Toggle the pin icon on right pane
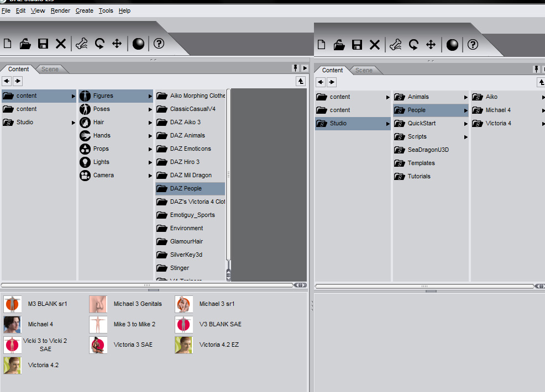Viewport: 545px width, 392px height. [536, 69]
